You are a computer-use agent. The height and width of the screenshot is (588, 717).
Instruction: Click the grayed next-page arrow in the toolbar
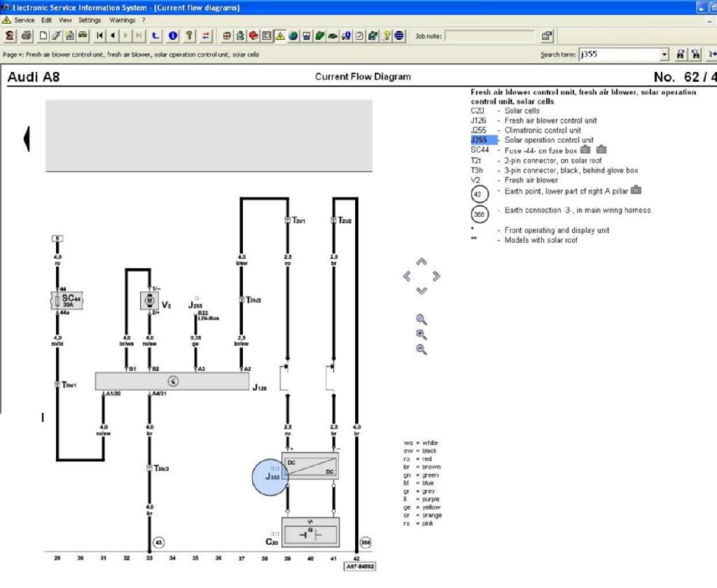coord(126,36)
